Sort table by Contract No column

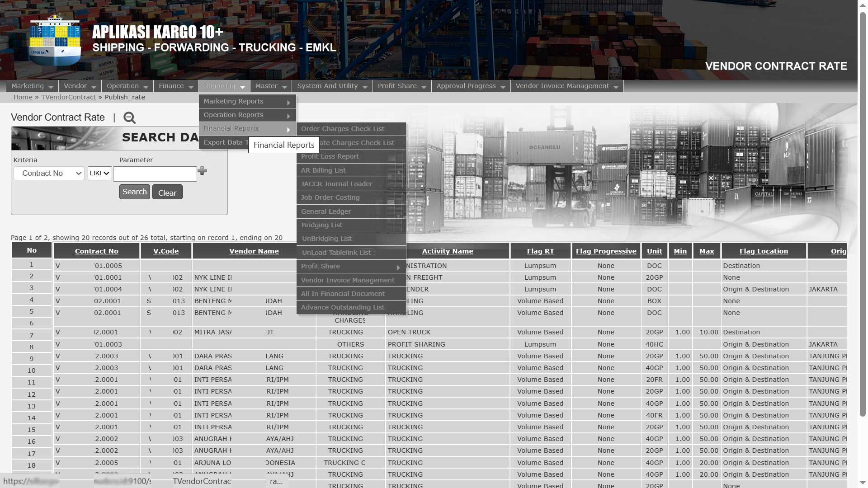click(x=96, y=251)
